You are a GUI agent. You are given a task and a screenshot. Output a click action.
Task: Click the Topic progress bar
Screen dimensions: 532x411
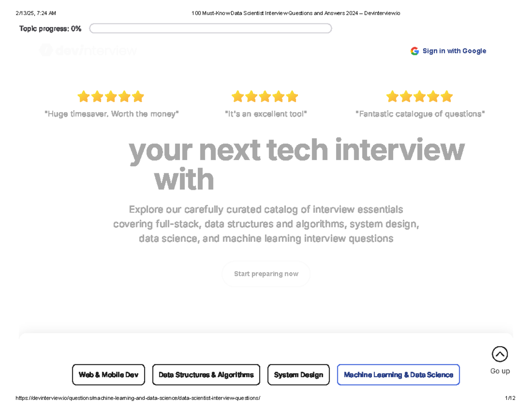tap(211, 28)
